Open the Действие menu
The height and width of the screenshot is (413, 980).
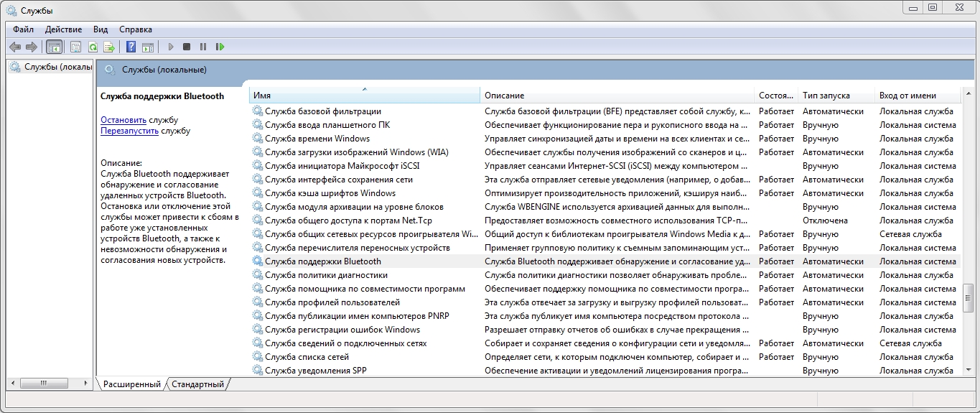tap(63, 29)
